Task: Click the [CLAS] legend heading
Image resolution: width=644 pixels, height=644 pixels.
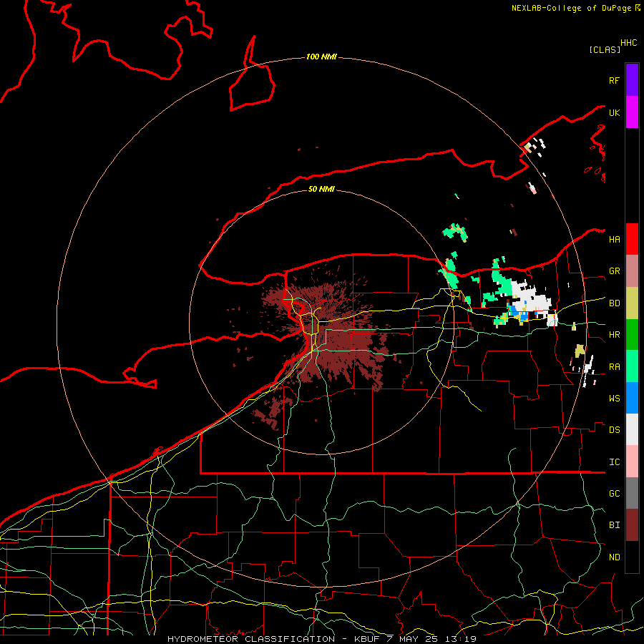Action: [605, 49]
